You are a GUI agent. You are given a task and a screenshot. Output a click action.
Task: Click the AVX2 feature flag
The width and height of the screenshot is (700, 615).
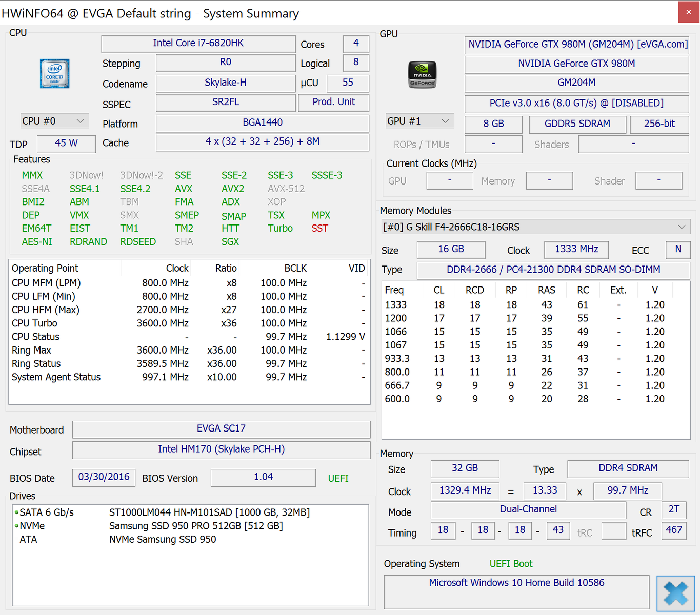[x=233, y=189]
